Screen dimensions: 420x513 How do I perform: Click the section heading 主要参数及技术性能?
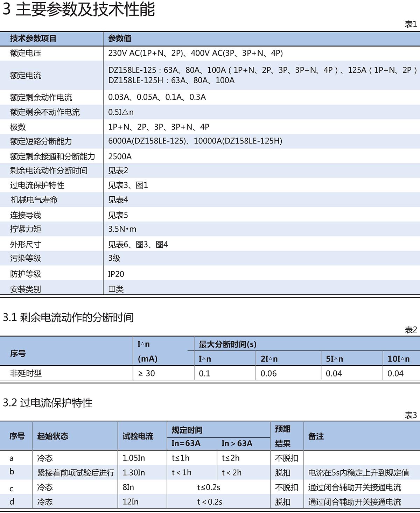(x=79, y=9)
